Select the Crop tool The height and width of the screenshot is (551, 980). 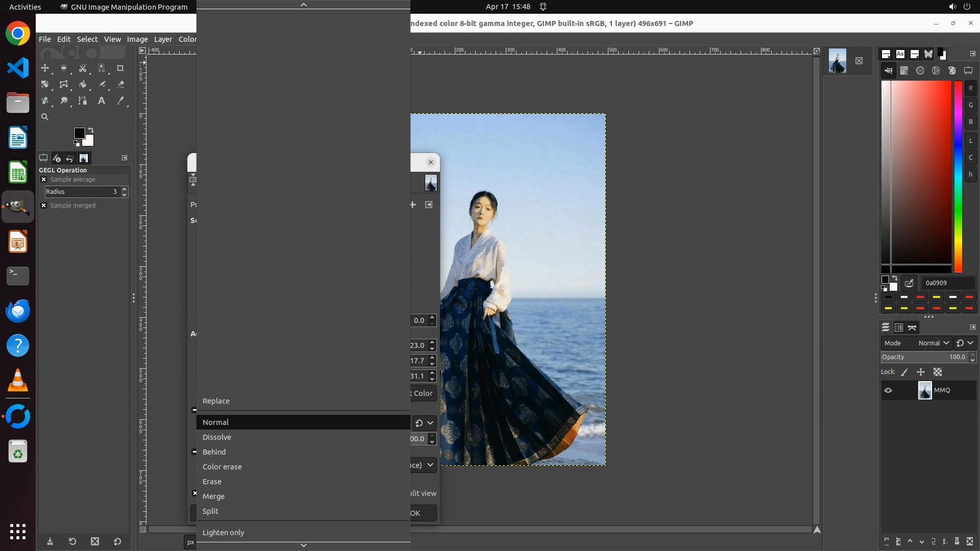coord(120,68)
